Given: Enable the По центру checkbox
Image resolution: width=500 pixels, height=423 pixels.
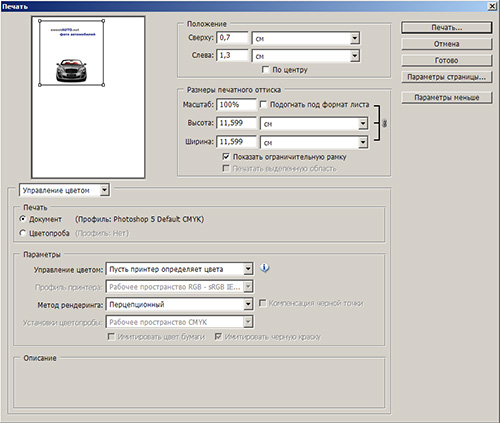Looking at the screenshot, I should pos(265,69).
